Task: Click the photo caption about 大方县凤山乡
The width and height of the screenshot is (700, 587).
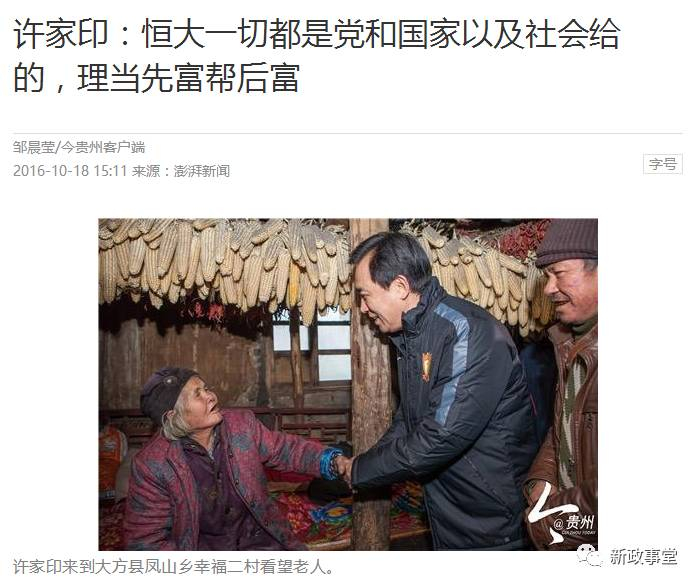Action: click(x=173, y=566)
